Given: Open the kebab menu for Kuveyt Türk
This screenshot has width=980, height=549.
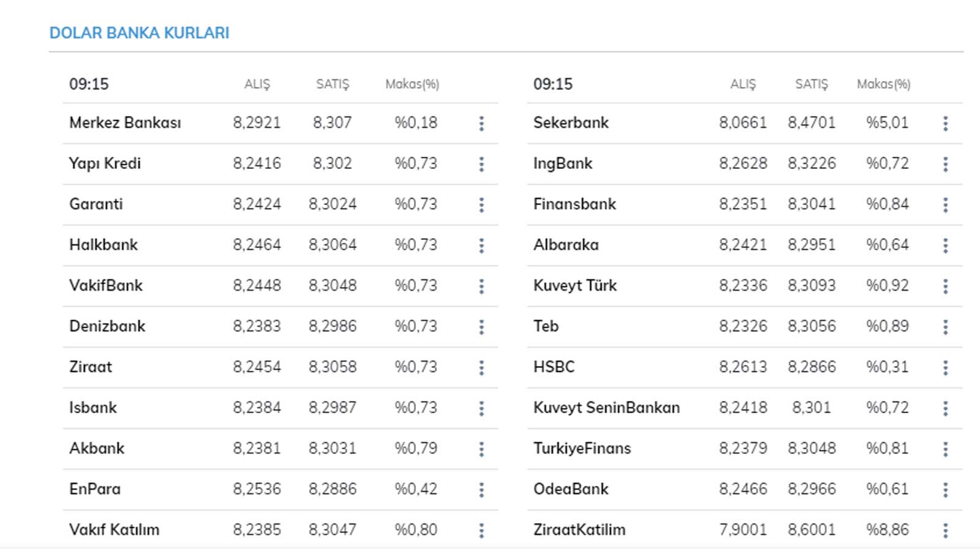Looking at the screenshot, I should pos(946,286).
